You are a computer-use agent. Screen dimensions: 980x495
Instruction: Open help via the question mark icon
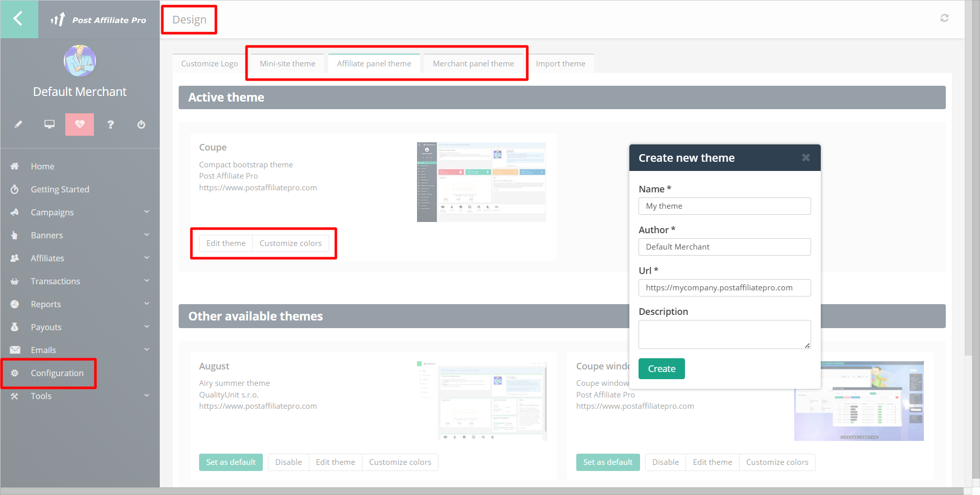coord(110,125)
